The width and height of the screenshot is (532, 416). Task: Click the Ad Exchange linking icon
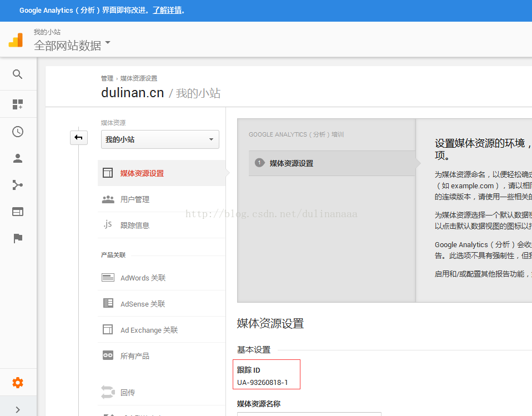108,329
